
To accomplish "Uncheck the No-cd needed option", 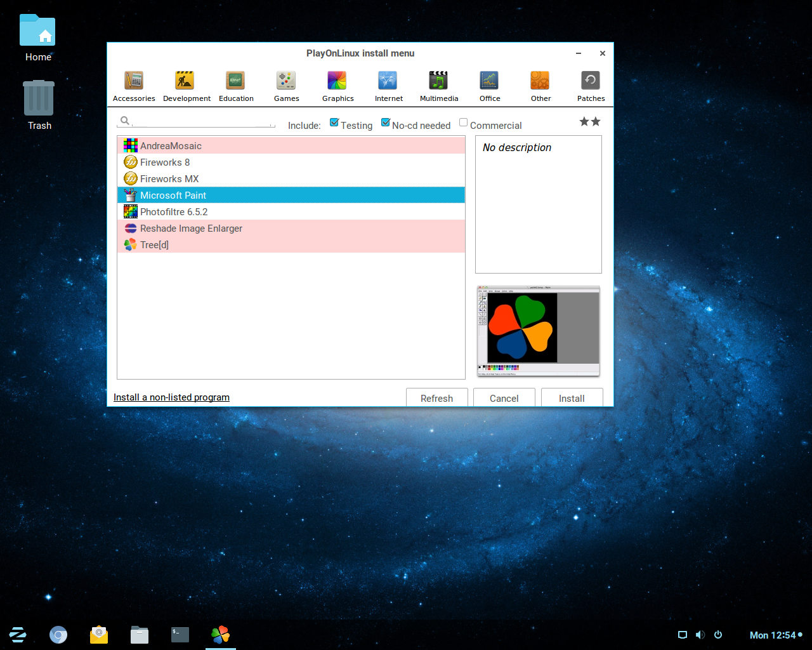I will (x=386, y=122).
